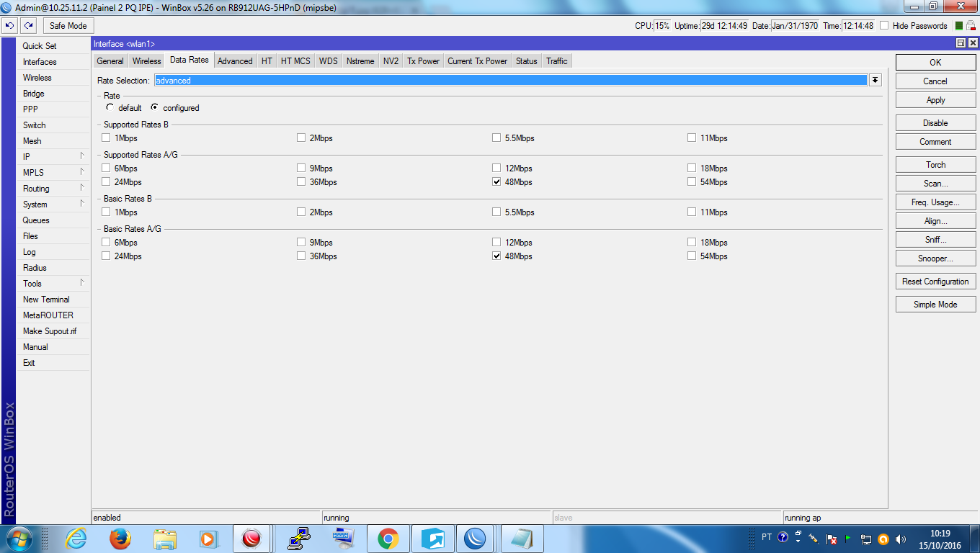The image size is (980, 553).
Task: Click the on-screen keyboard monitor taskbar icon
Action: click(344, 539)
